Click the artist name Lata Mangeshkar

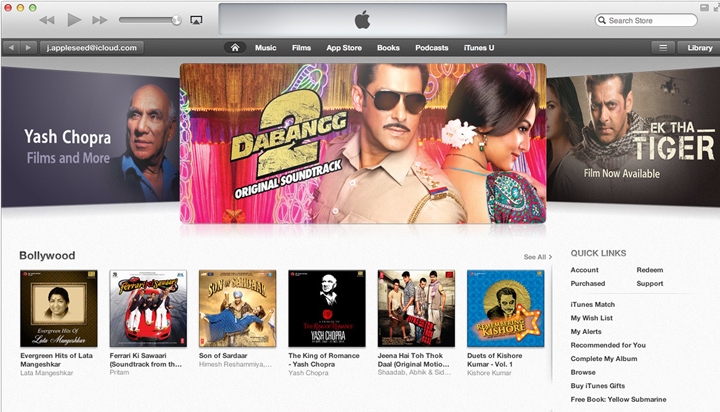click(46, 373)
